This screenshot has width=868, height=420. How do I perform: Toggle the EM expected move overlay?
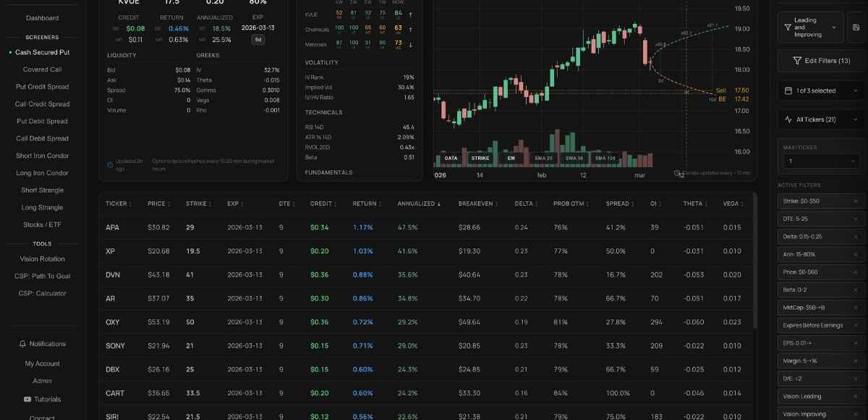point(511,158)
